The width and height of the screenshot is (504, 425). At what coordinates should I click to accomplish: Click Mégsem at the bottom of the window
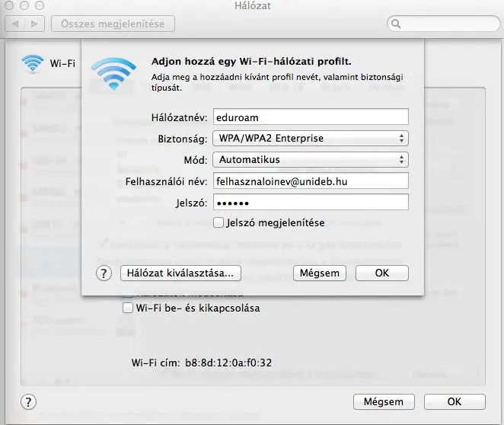click(384, 401)
